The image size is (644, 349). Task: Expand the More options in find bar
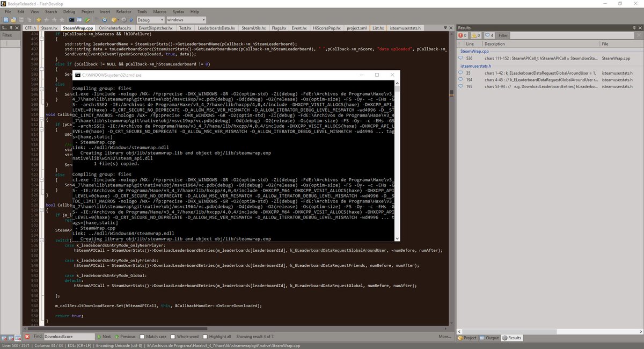[x=446, y=337]
